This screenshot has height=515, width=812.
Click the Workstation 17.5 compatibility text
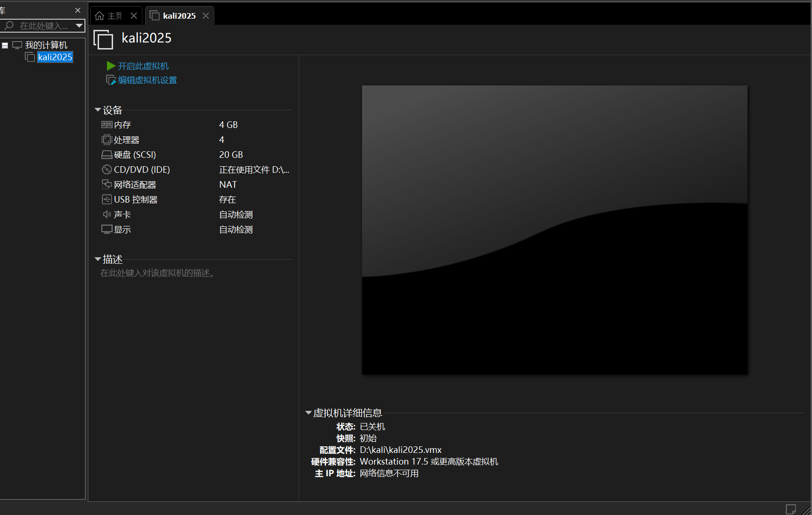point(429,462)
